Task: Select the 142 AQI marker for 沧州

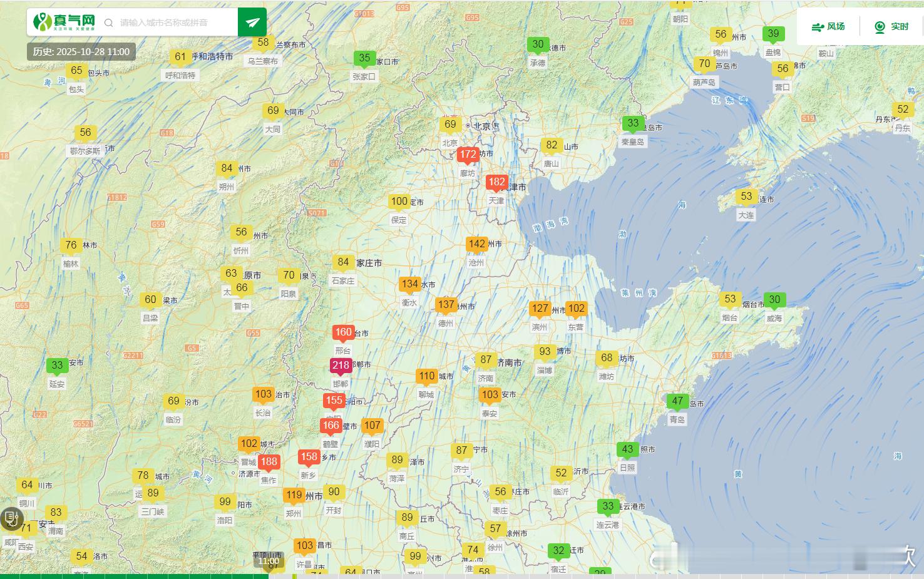Action: point(477,245)
